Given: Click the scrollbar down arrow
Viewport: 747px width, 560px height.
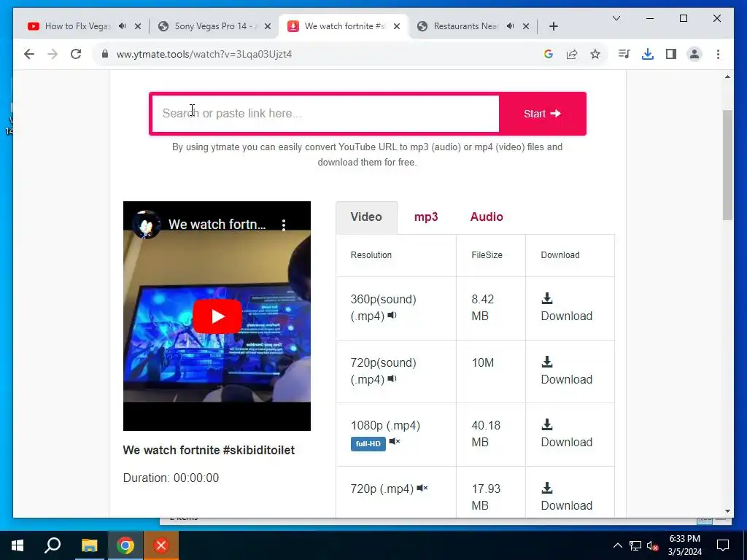Looking at the screenshot, I should coord(727,511).
